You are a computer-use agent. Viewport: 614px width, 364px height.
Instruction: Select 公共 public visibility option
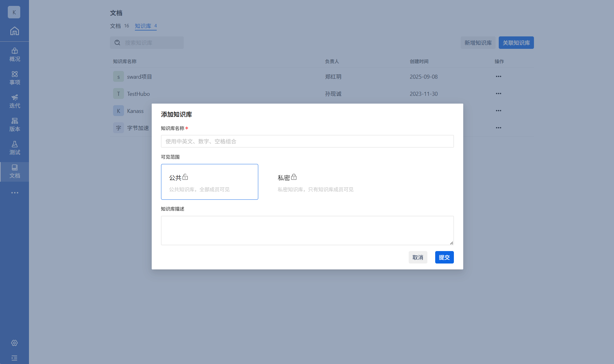209,182
